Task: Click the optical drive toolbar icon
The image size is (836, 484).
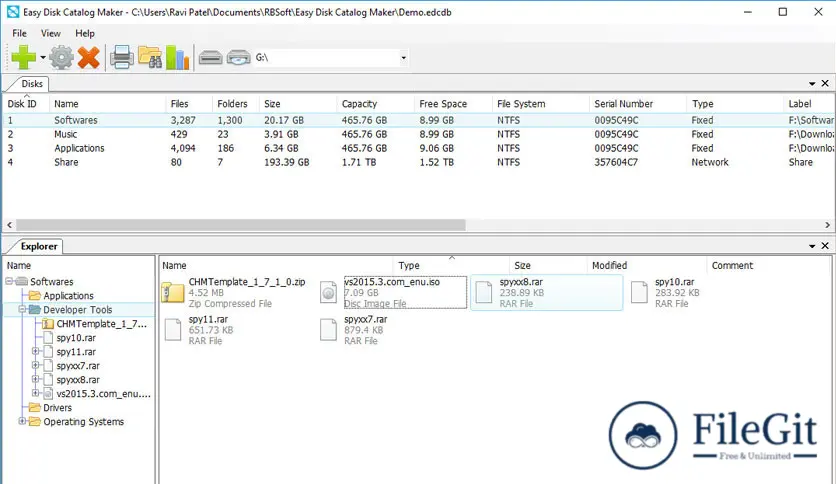Action: click(238, 57)
